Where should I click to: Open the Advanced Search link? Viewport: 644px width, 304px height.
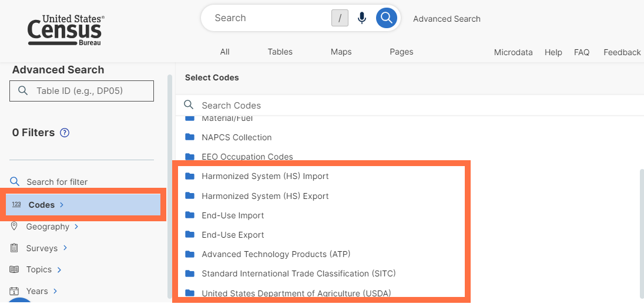click(447, 19)
